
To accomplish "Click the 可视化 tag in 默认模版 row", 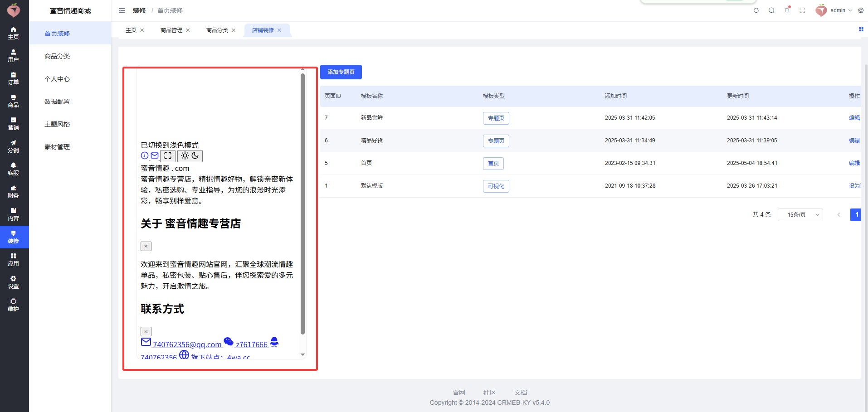I will [496, 186].
